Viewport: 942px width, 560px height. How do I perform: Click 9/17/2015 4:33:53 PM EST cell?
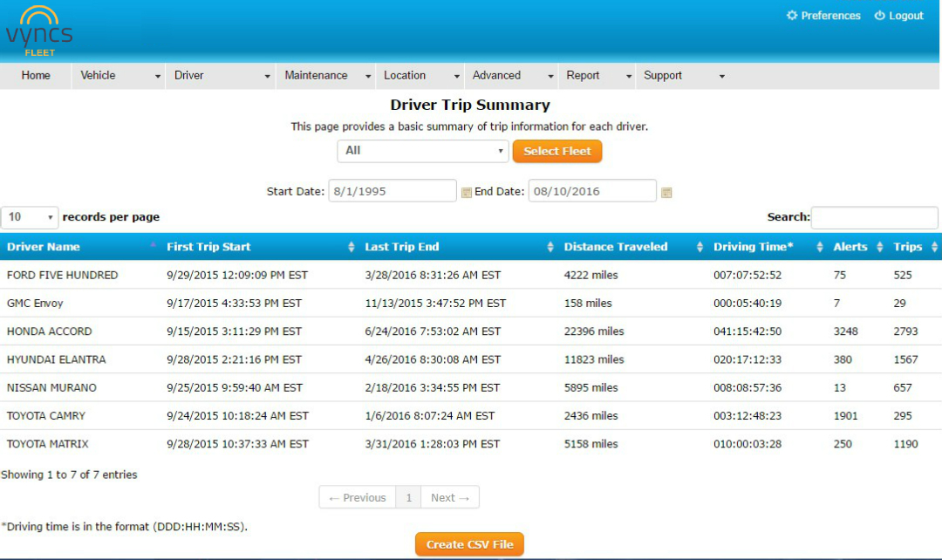(x=235, y=304)
